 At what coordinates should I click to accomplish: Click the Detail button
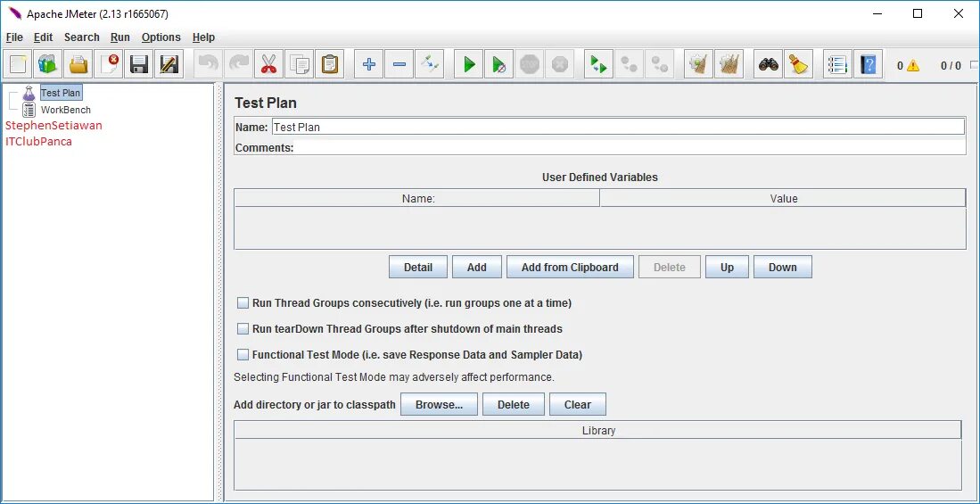[418, 267]
